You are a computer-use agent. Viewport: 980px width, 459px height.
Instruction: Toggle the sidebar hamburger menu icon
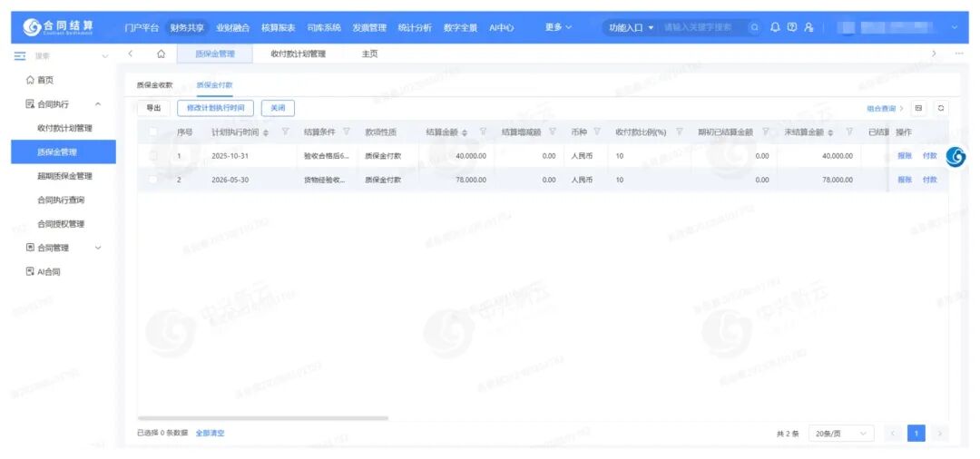click(x=19, y=56)
